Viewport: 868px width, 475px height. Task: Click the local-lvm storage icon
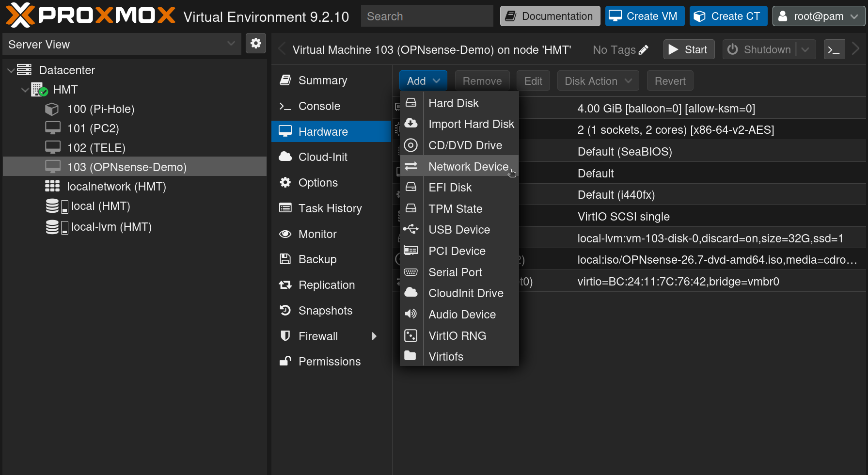[x=57, y=227]
